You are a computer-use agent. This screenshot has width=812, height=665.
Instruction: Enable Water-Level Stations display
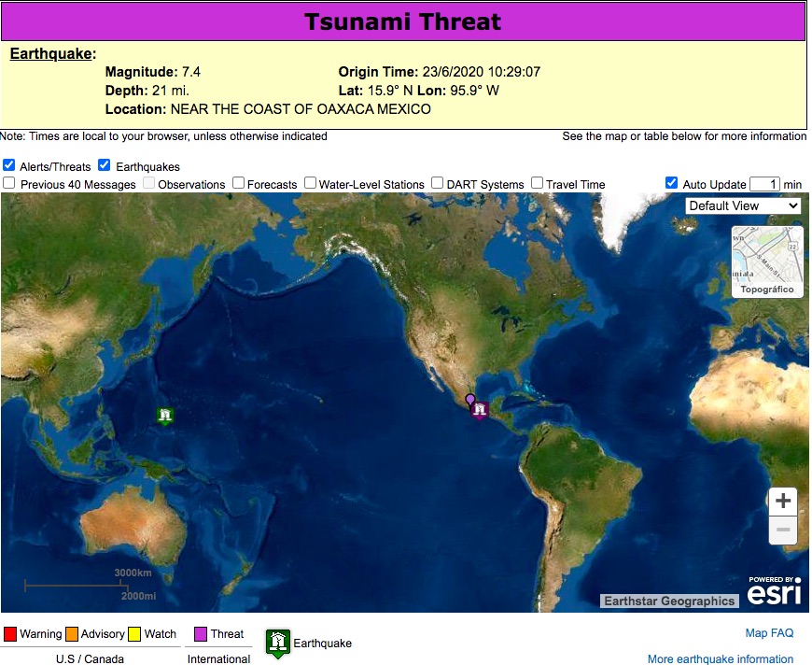pos(309,183)
